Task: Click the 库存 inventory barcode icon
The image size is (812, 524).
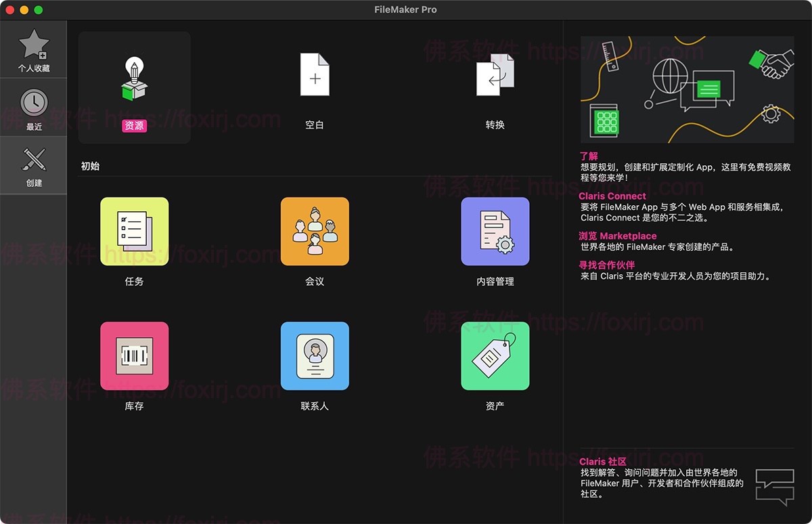Action: (x=134, y=355)
